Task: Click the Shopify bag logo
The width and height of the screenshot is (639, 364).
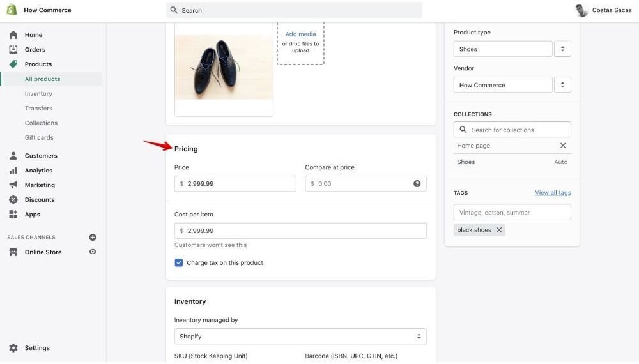Action: [x=12, y=10]
